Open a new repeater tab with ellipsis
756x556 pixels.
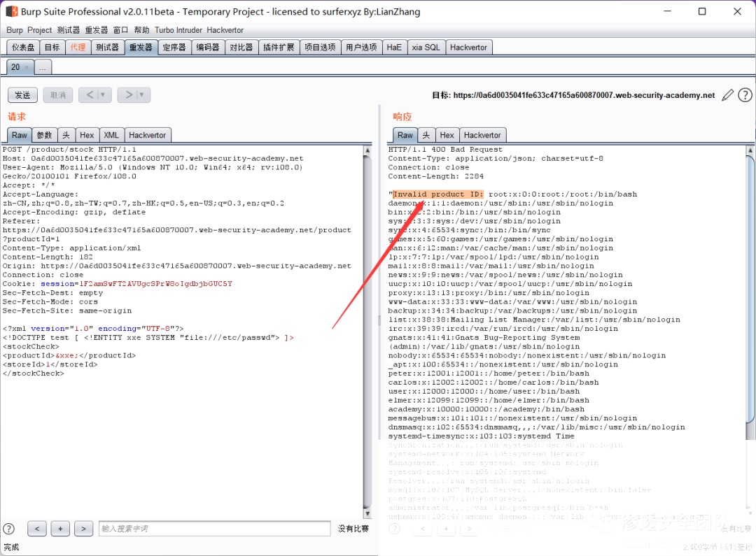43,67
